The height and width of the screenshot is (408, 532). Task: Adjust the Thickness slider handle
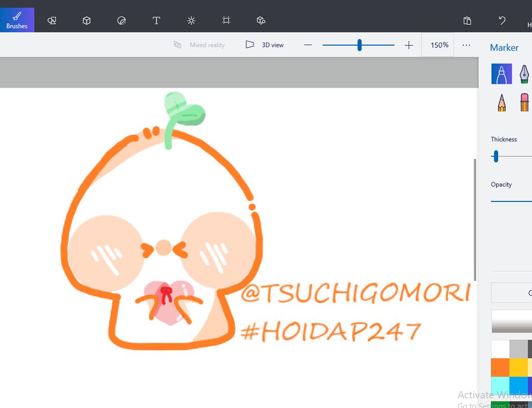point(496,156)
